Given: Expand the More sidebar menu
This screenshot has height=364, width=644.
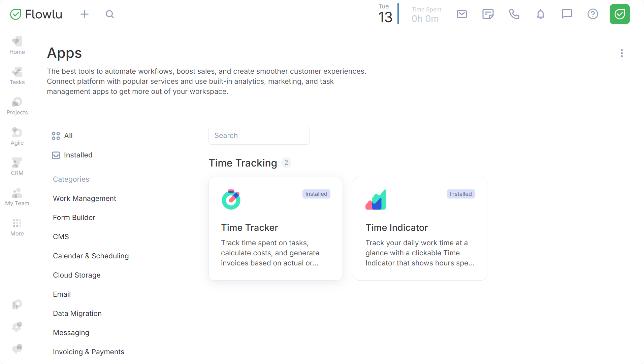Looking at the screenshot, I should (x=17, y=227).
